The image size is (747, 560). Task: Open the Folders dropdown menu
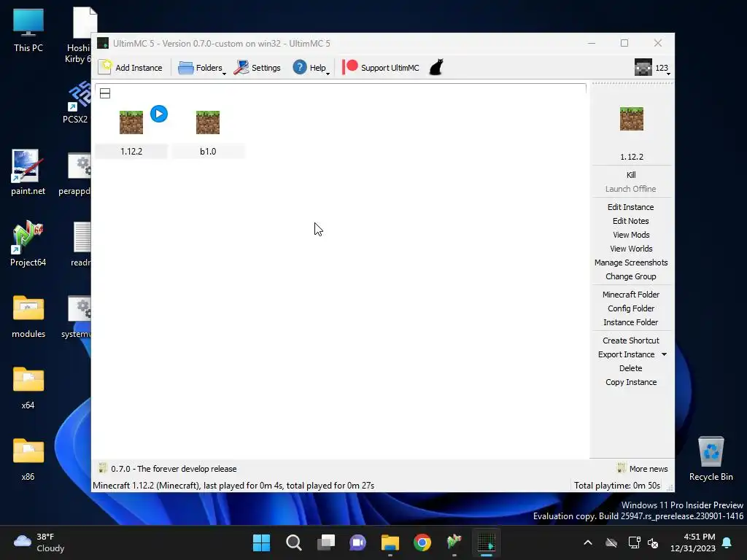pos(202,68)
